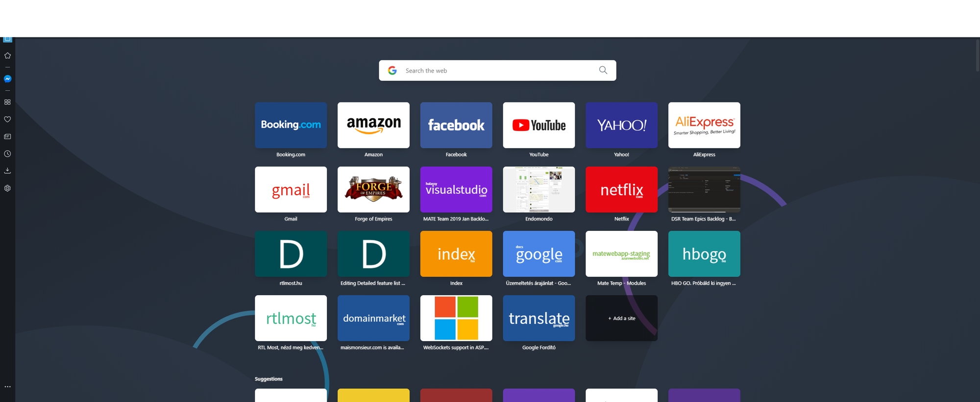The image size is (980, 402).
Task: Open the Gmail speed dial tile
Action: coord(291,189)
